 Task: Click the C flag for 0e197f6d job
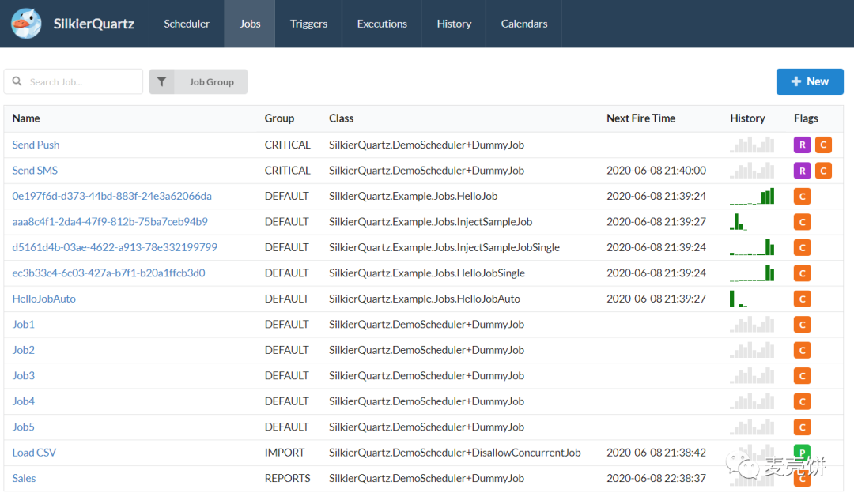click(x=802, y=196)
